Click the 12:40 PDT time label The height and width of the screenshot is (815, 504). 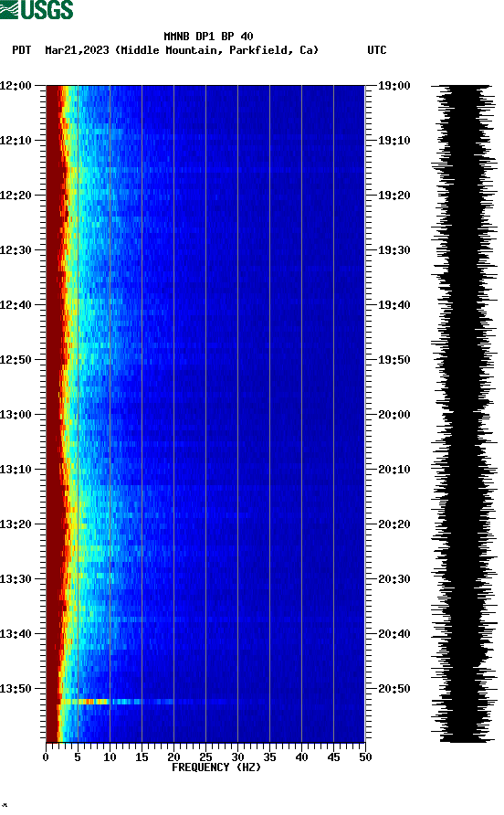tap(16, 305)
